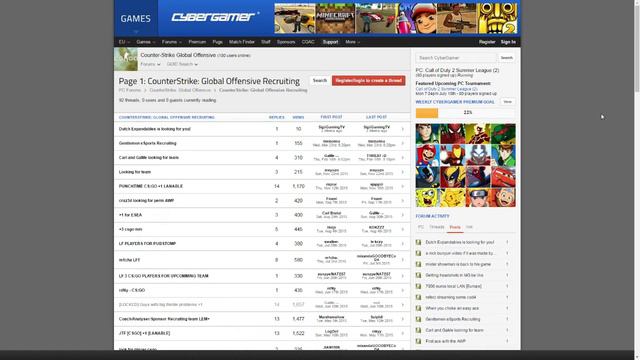Click last-post arrow on 'Dutch Expendables' thread row

click(403, 129)
